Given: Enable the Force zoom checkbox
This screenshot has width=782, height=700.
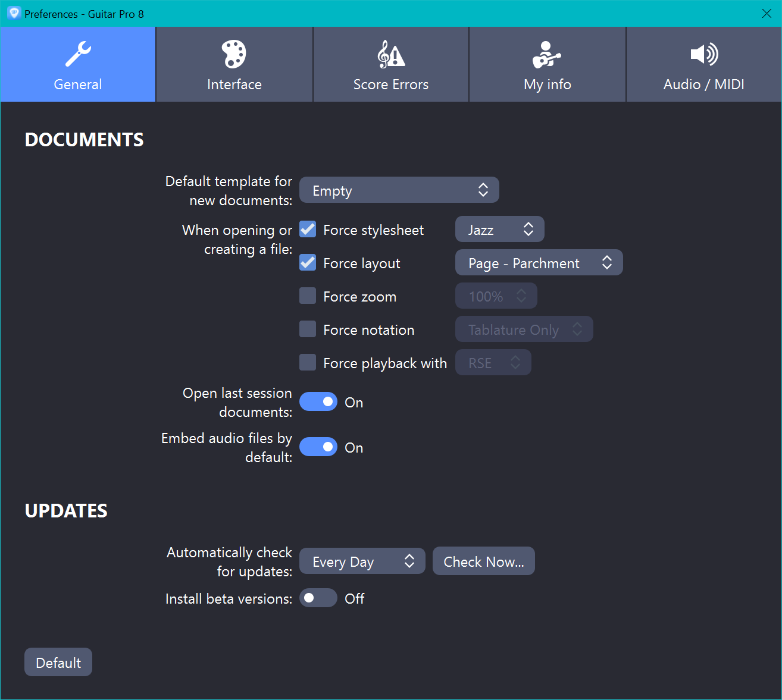Looking at the screenshot, I should pyautogui.click(x=308, y=296).
